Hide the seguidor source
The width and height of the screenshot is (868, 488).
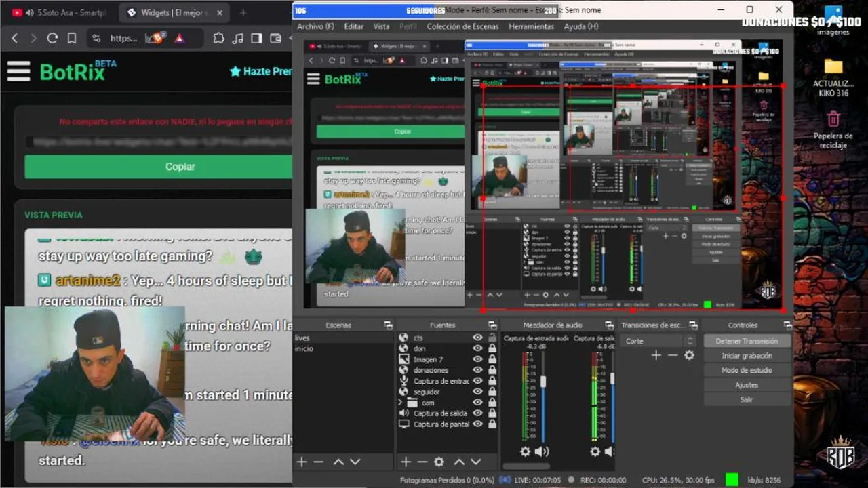(x=477, y=392)
